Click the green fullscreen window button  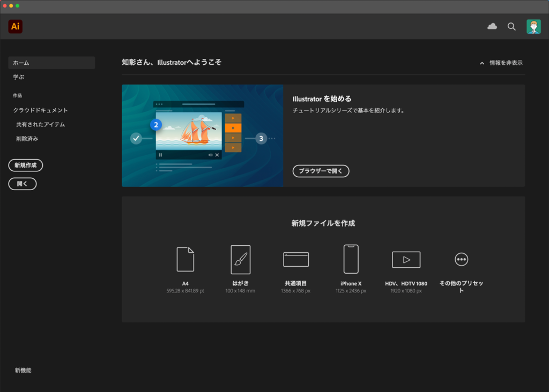pos(18,5)
